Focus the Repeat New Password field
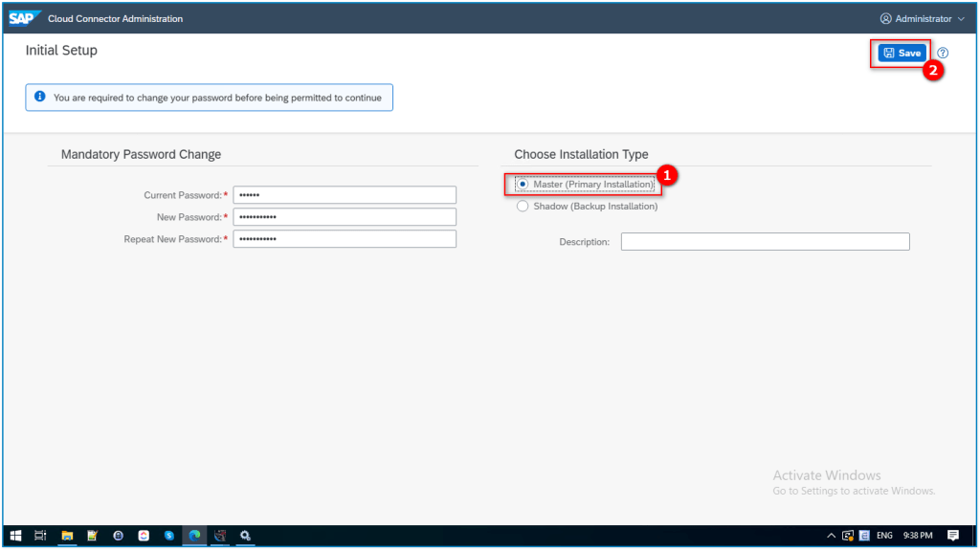 [x=345, y=239]
